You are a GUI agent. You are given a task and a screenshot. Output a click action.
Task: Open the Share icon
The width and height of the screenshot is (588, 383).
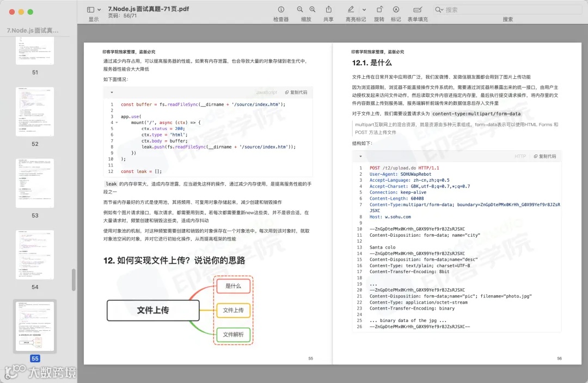(328, 9)
